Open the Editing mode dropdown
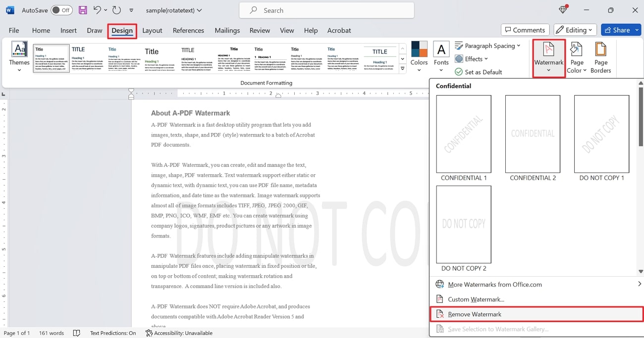This screenshot has height=338, width=644. point(575,30)
